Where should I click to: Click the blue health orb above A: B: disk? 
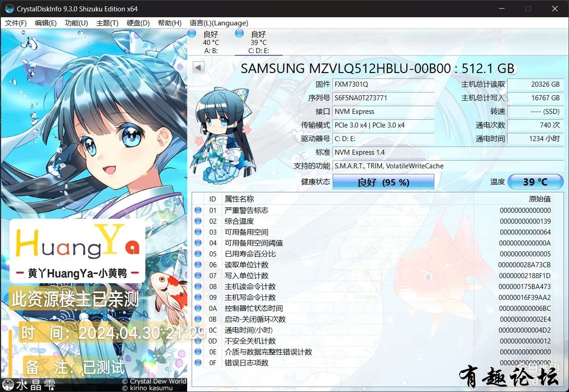pos(192,33)
